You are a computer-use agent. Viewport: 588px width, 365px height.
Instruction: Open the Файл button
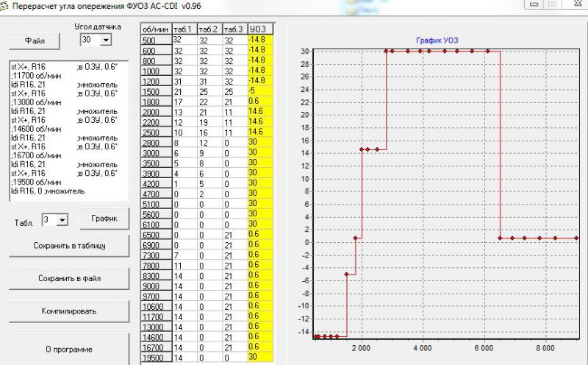coord(35,41)
